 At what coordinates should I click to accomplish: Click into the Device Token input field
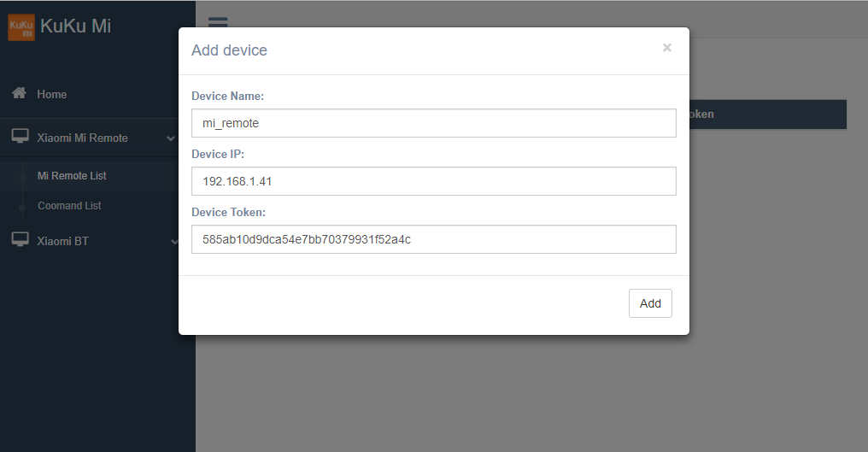pyautogui.click(x=433, y=239)
